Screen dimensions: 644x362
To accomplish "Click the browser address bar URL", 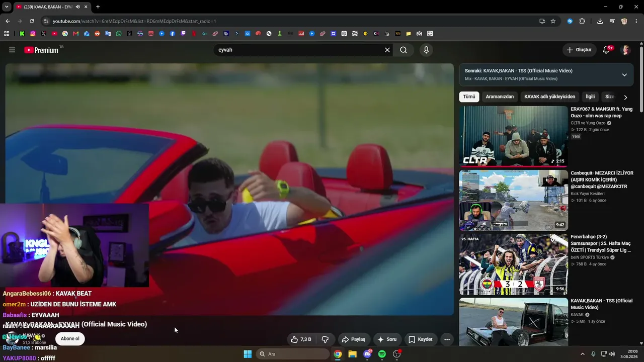I will (x=134, y=21).
